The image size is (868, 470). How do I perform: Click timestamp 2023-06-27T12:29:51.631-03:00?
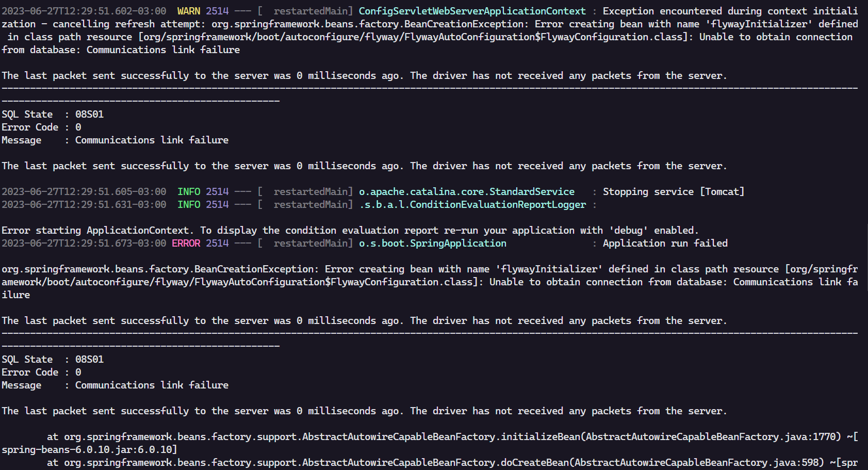click(x=84, y=204)
